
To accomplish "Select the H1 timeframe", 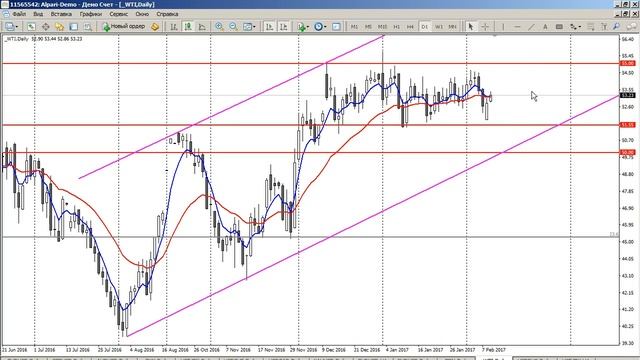I will tap(396, 27).
